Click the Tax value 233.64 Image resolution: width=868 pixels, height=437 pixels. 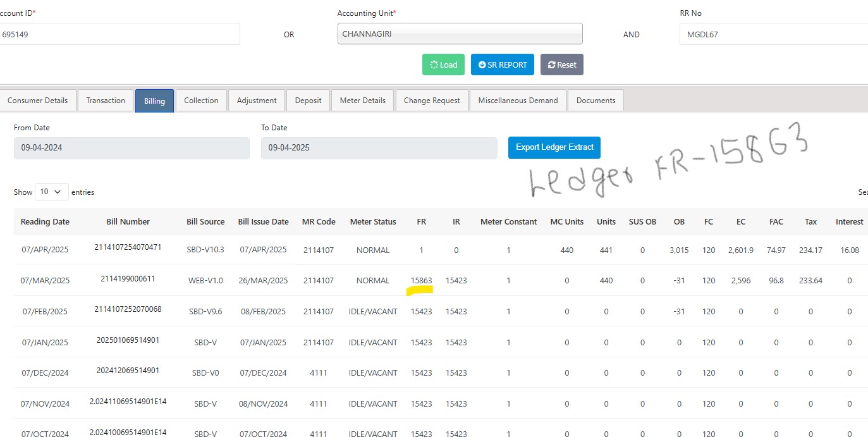pos(811,281)
